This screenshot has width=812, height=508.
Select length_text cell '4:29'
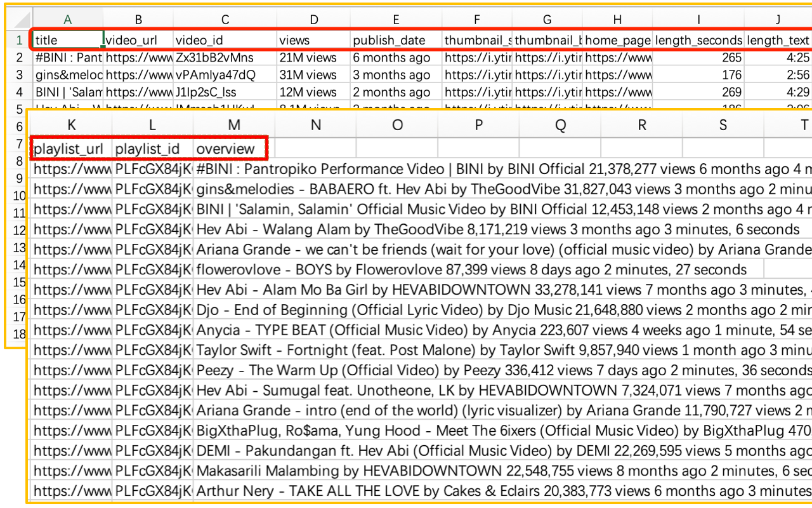778,92
